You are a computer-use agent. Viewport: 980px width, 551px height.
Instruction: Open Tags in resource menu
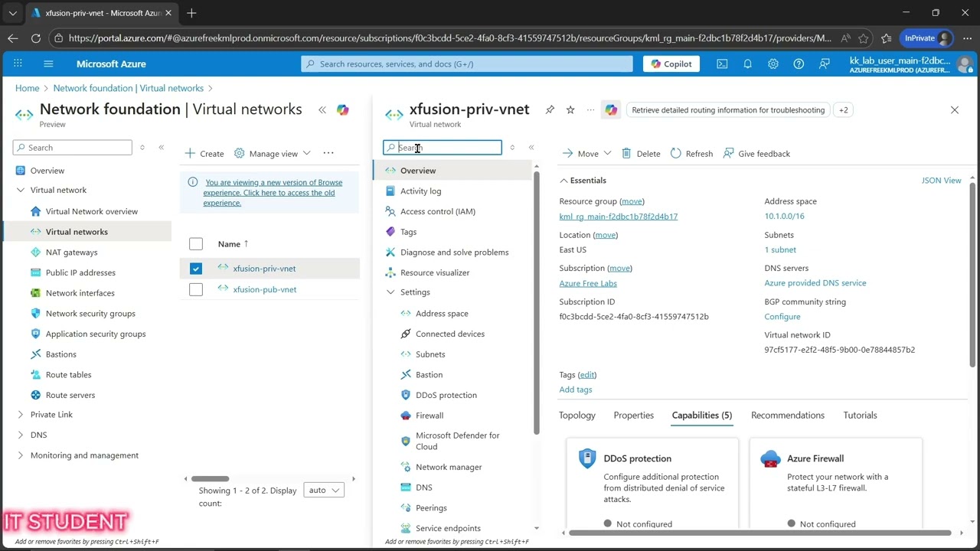[408, 232]
